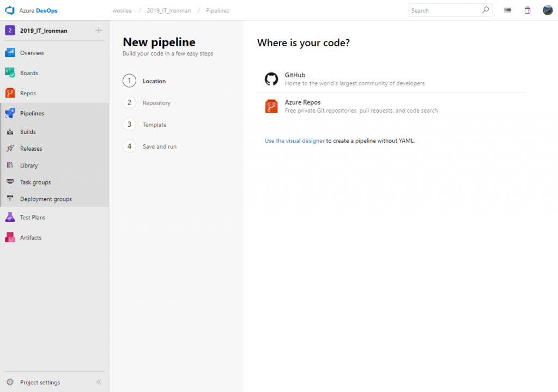Open Releases in the sidebar
The image size is (558, 392).
(x=31, y=149)
